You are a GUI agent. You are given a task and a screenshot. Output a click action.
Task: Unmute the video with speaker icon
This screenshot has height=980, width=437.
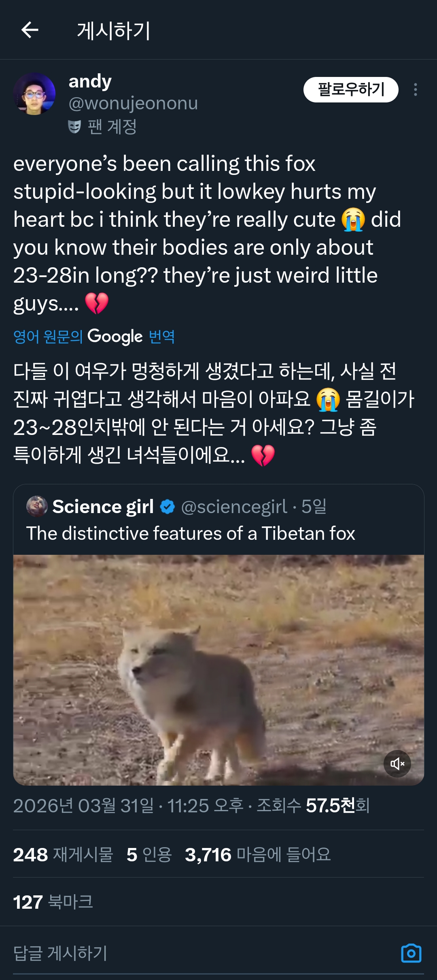click(397, 764)
